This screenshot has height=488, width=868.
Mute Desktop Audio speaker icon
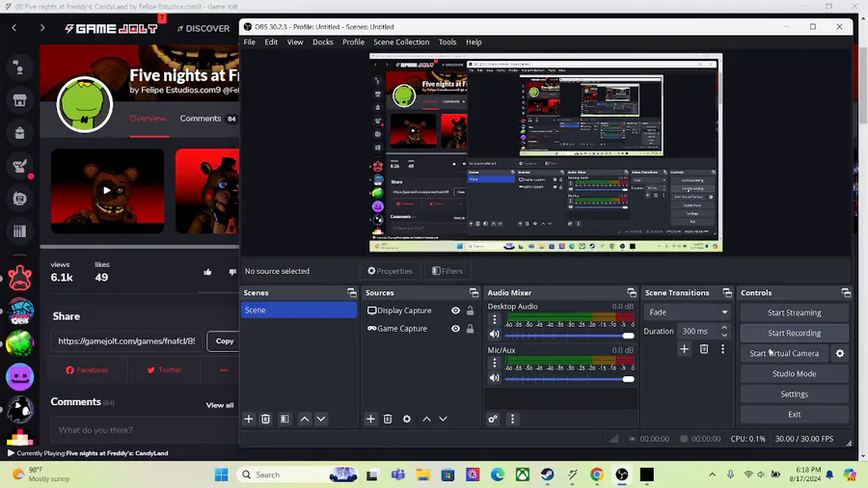coord(495,335)
